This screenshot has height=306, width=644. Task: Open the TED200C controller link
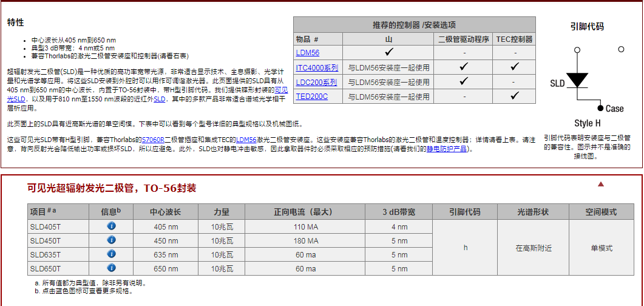(311, 96)
